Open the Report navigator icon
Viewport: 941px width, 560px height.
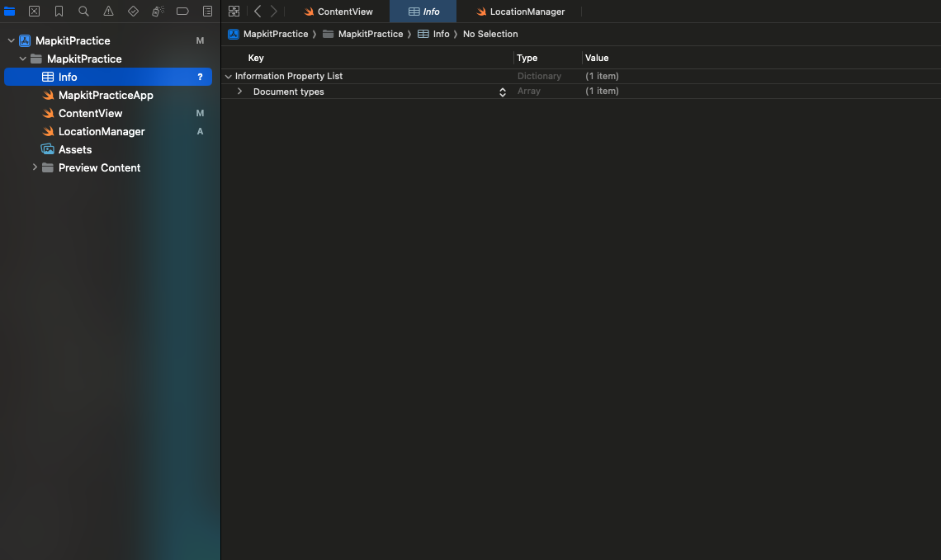tap(207, 11)
